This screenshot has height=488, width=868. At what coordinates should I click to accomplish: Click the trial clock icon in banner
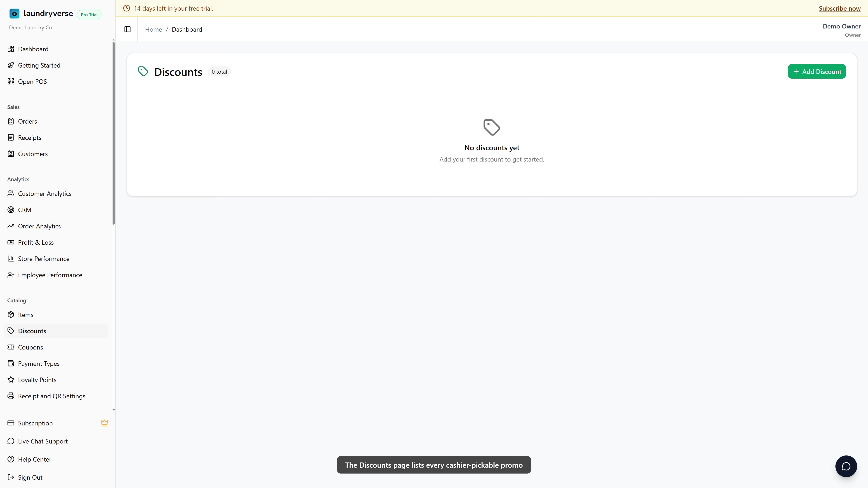point(126,8)
